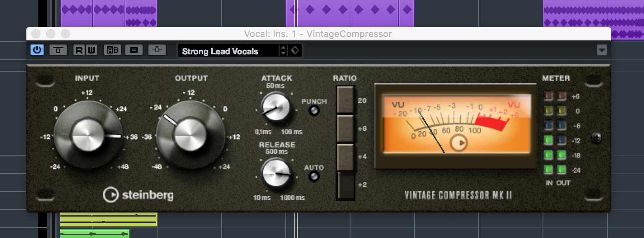Activate the side-chain input icon
The image size is (644, 238).
point(157,50)
